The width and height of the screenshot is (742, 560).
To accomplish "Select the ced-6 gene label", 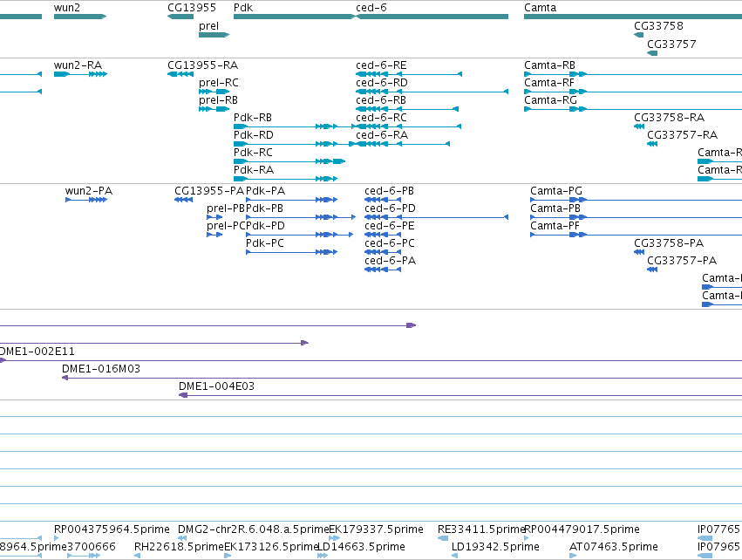I will click(x=371, y=8).
